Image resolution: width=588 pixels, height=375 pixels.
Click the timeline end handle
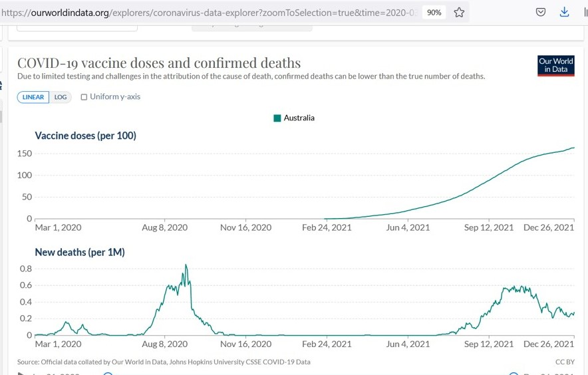[513, 373]
